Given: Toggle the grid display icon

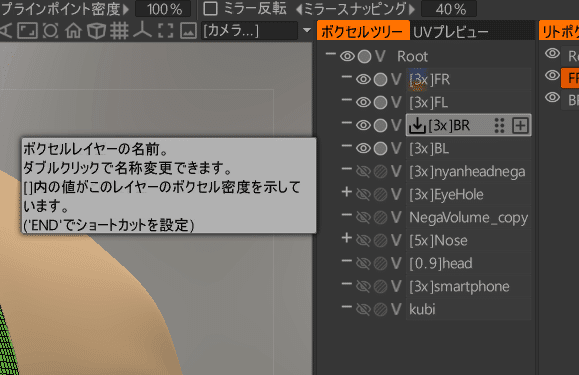Looking at the screenshot, I should click(x=119, y=31).
